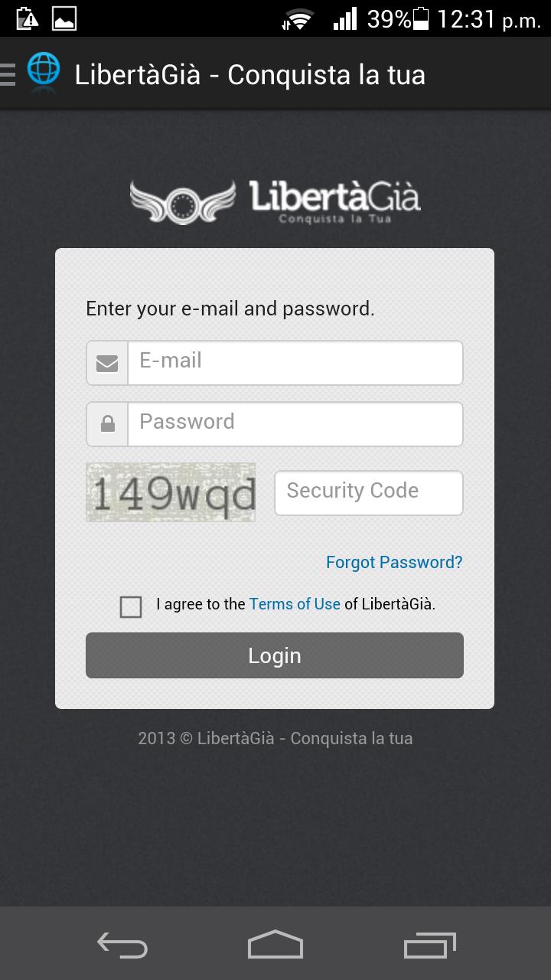Open the recent apps switcher
Image resolution: width=551 pixels, height=980 pixels.
point(429,946)
